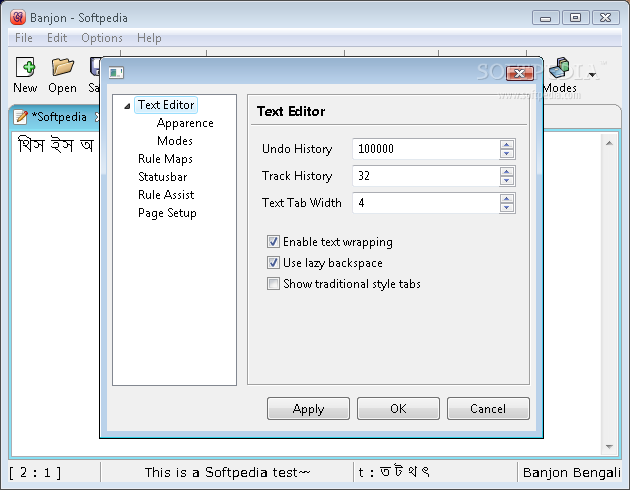Click the Undo History value field

point(425,149)
